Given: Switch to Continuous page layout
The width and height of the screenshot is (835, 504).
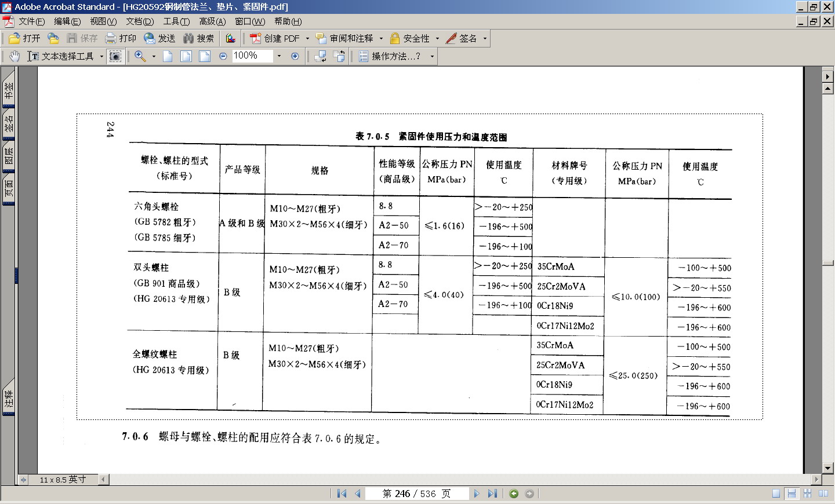Looking at the screenshot, I should point(792,494).
